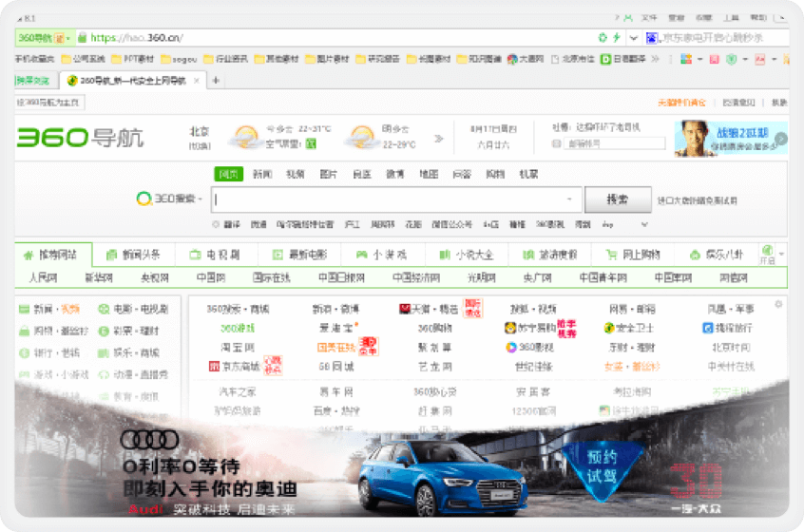The image size is (804, 532).
Task: Open the 网上购物 category tab
Action: [x=633, y=255]
